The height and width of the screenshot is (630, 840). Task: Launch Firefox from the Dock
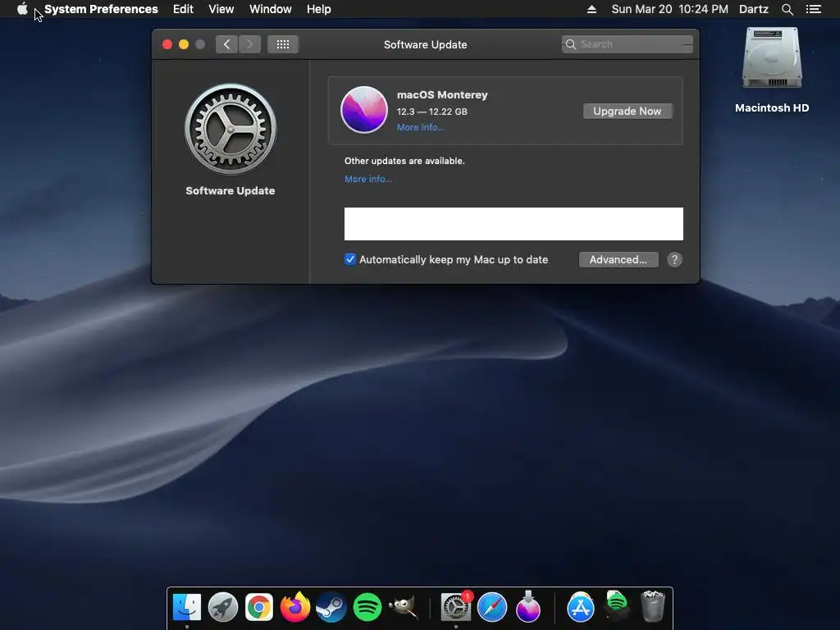pos(295,607)
